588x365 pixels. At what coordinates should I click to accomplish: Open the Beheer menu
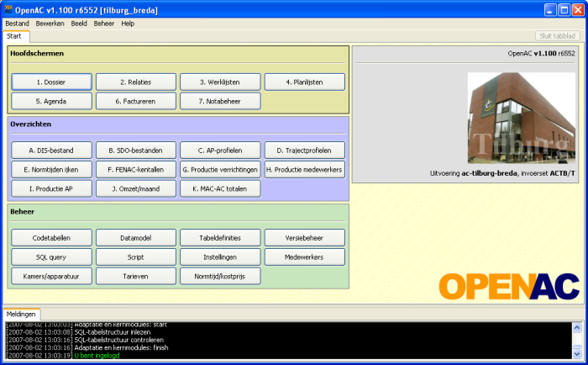point(104,24)
